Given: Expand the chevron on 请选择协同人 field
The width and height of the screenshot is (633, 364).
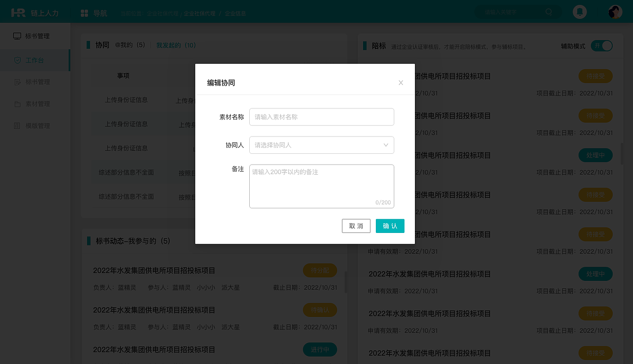Looking at the screenshot, I should 385,145.
